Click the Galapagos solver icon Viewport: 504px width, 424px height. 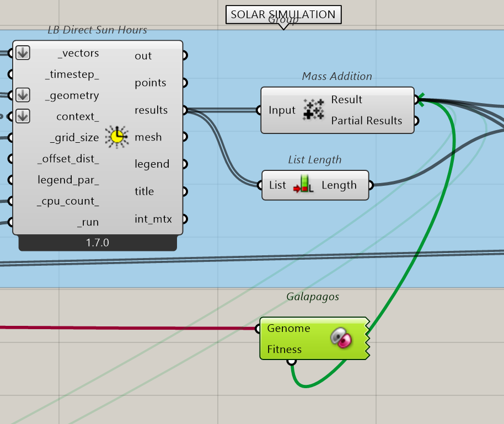pyautogui.click(x=342, y=339)
